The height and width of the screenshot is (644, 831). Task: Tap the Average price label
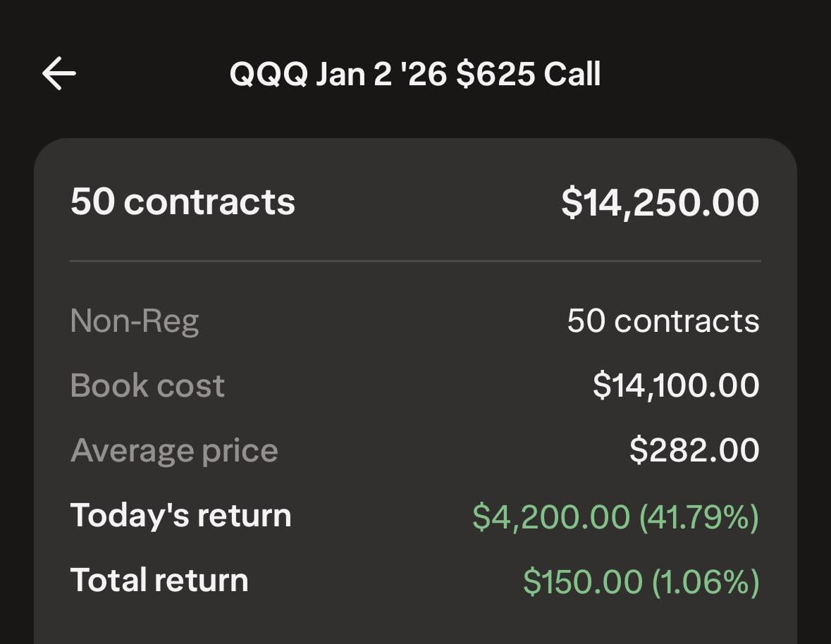174,450
